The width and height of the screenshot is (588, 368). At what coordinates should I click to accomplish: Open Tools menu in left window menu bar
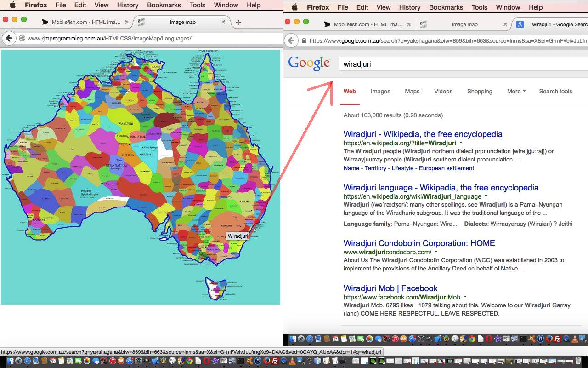pyautogui.click(x=198, y=5)
